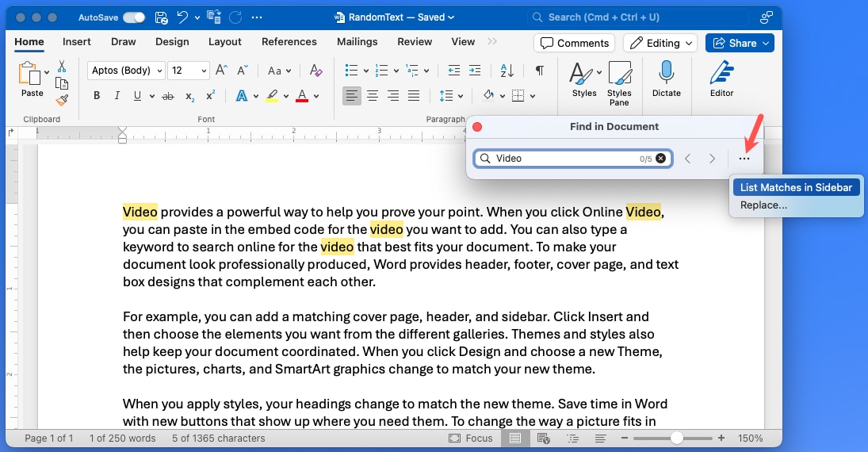Click the Comments button
Viewport: 868px width, 452px height.
575,43
